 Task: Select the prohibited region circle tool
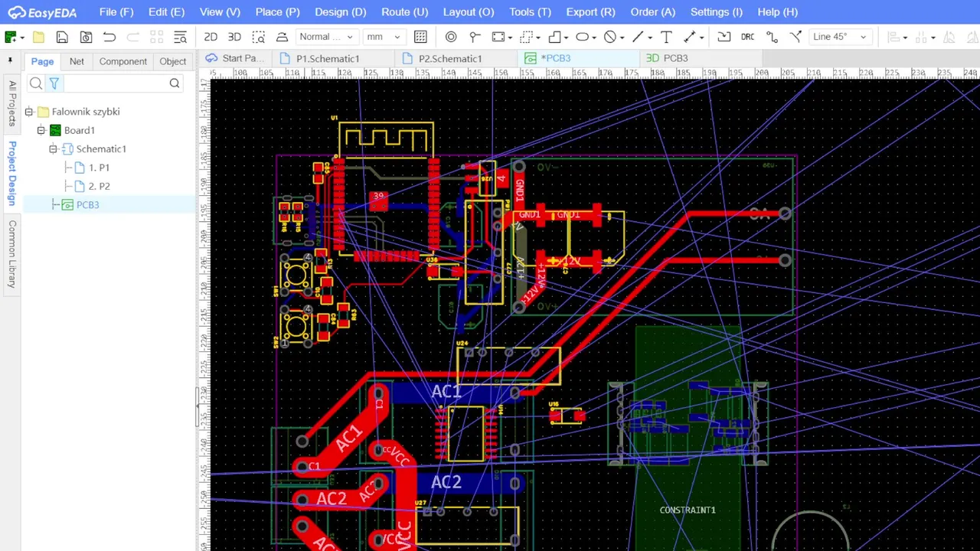[609, 37]
